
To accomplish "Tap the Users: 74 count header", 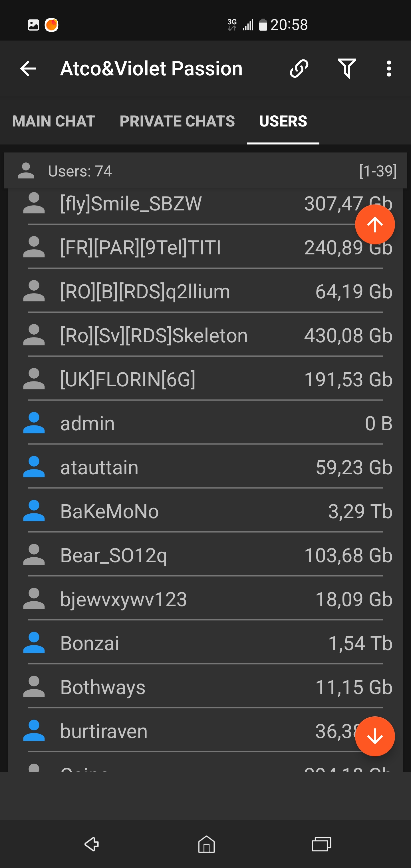I will click(x=80, y=171).
